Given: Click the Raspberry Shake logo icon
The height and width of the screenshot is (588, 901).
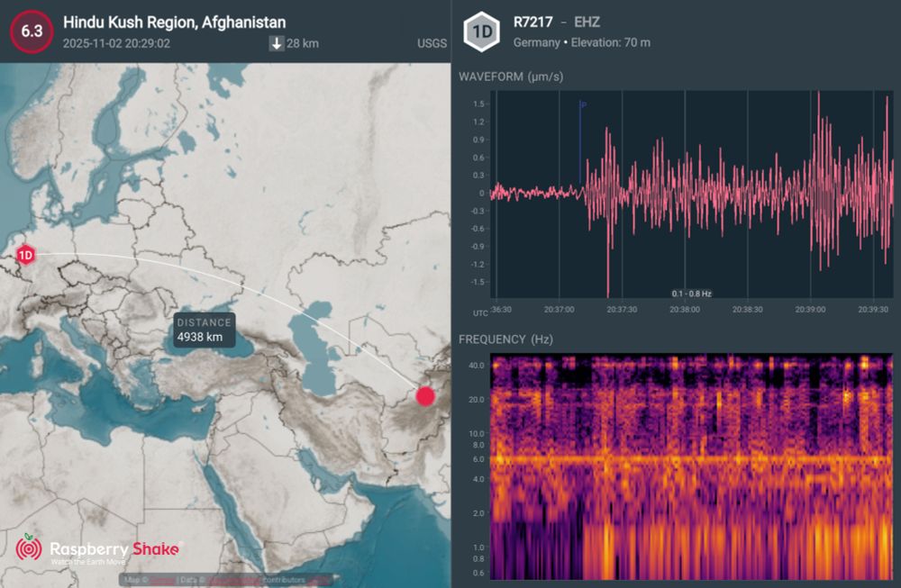Looking at the screenshot, I should click(30, 547).
